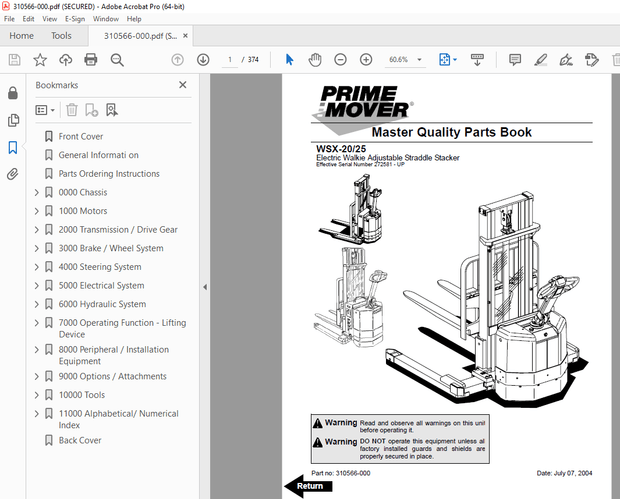The image size is (620, 499).
Task: Expand the 0000 Chassis bookmark
Action: coord(37,193)
